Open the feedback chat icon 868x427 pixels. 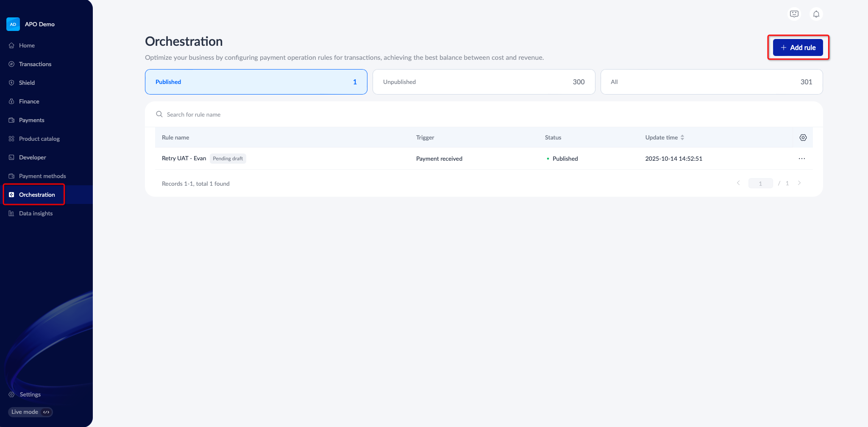point(794,14)
